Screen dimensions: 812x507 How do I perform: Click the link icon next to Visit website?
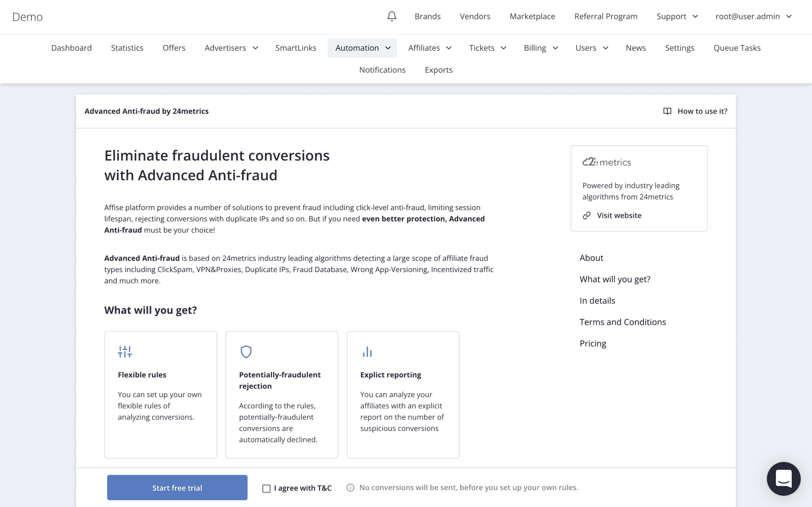tap(586, 215)
